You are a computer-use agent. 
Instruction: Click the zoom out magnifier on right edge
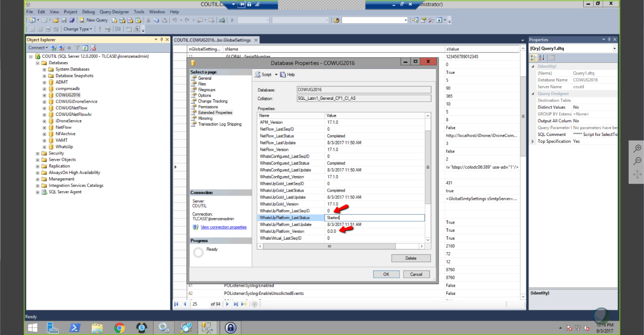pyautogui.click(x=637, y=161)
